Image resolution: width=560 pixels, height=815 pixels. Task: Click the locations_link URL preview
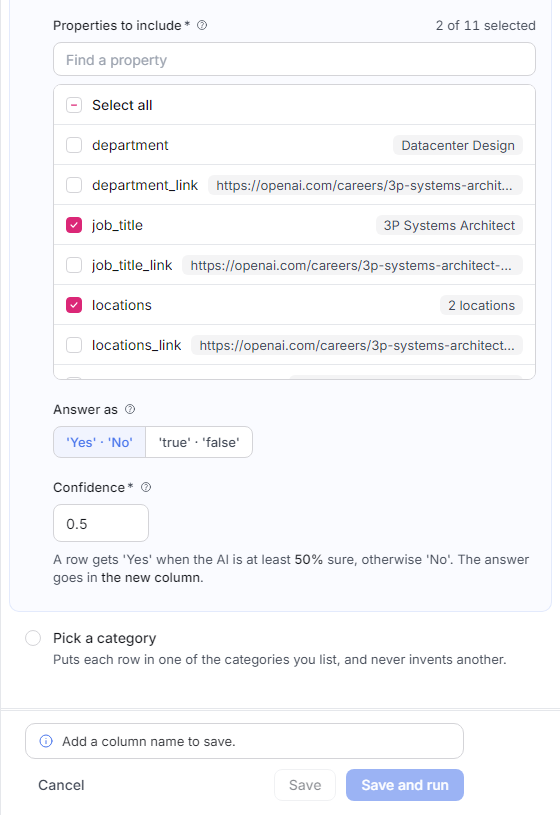pyautogui.click(x=357, y=346)
